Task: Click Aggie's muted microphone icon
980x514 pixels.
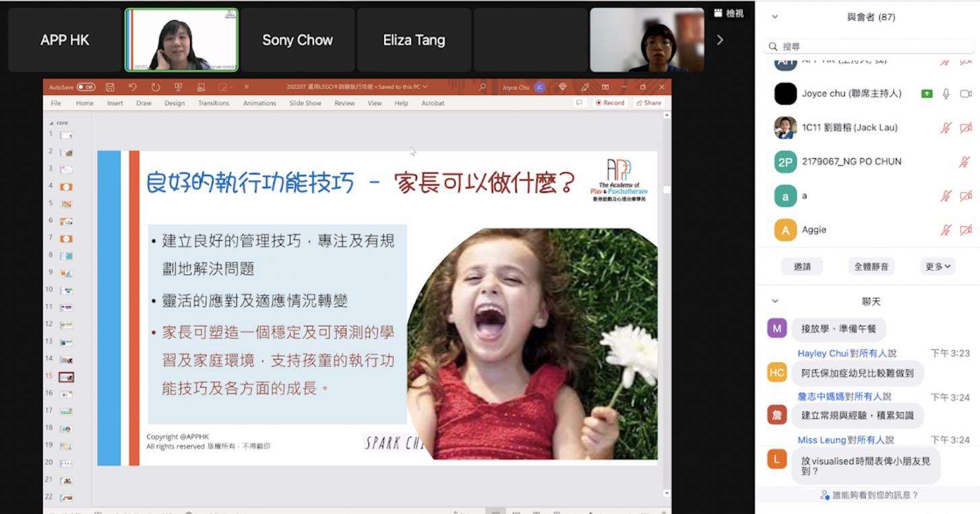Action: coord(946,230)
